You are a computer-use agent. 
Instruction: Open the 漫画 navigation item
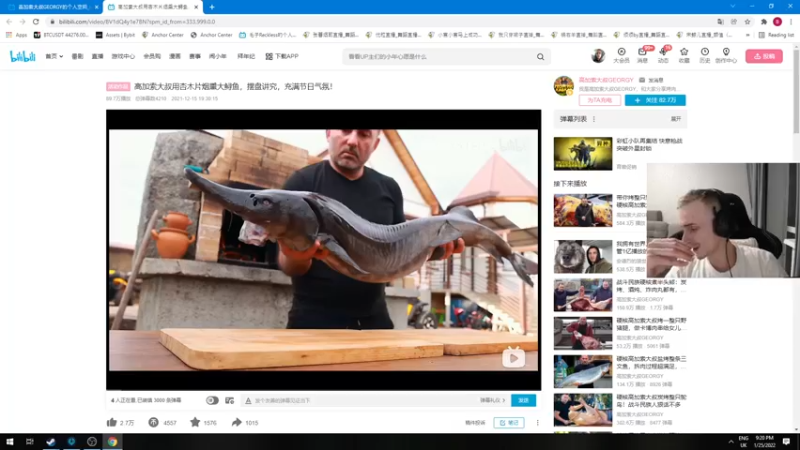pyautogui.click(x=175, y=56)
